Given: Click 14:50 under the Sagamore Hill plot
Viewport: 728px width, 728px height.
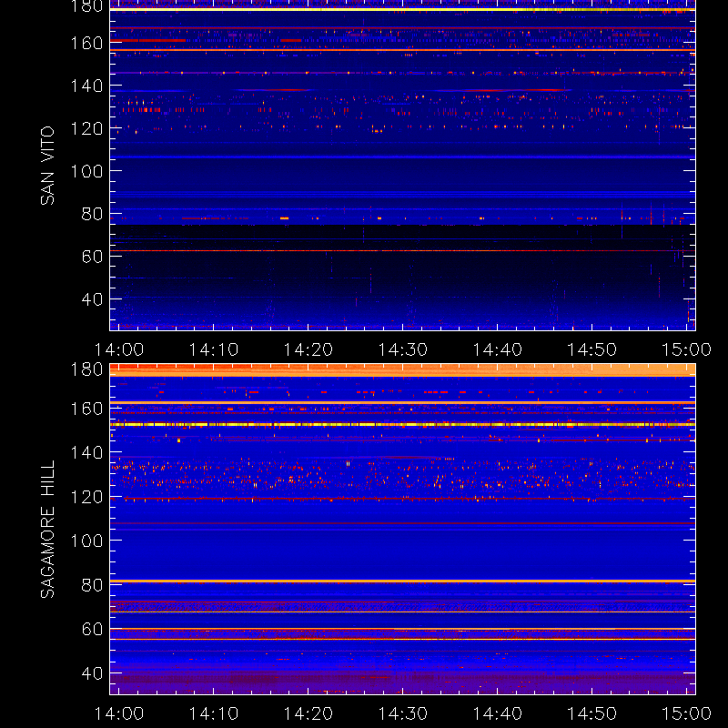Looking at the screenshot, I should click(592, 713).
